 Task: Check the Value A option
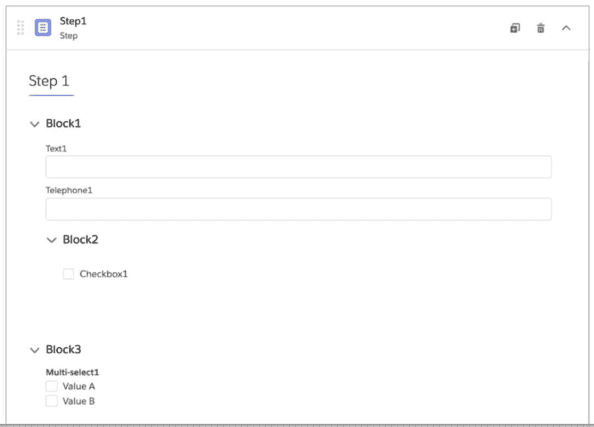click(52, 386)
